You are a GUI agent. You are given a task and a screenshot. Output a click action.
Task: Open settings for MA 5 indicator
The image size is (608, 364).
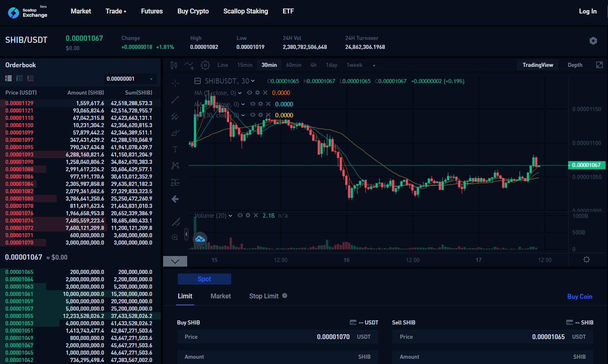coord(257,93)
